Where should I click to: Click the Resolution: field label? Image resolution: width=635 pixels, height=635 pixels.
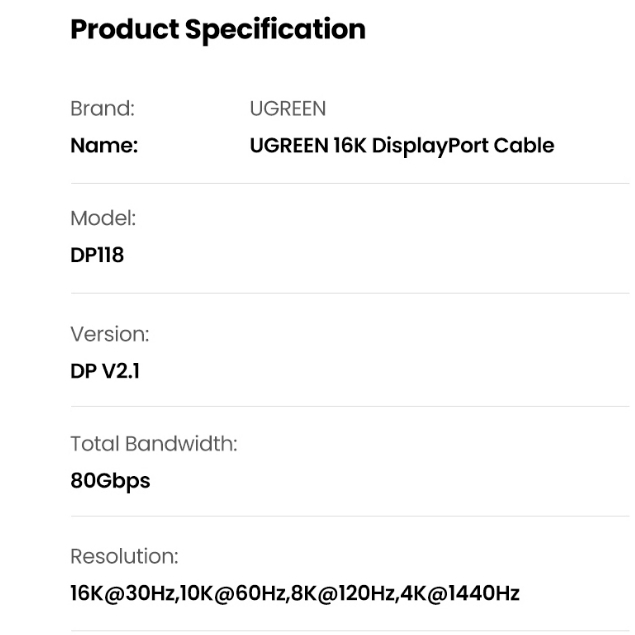point(124,556)
